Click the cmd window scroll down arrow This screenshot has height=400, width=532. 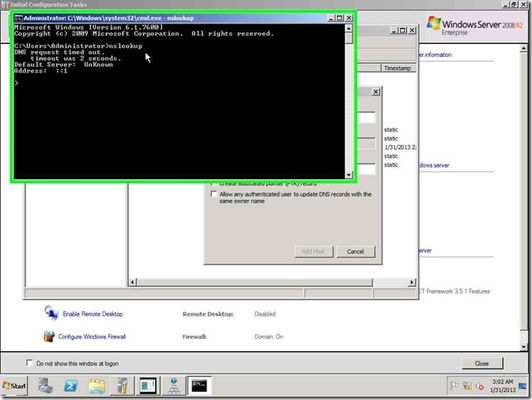point(349,175)
